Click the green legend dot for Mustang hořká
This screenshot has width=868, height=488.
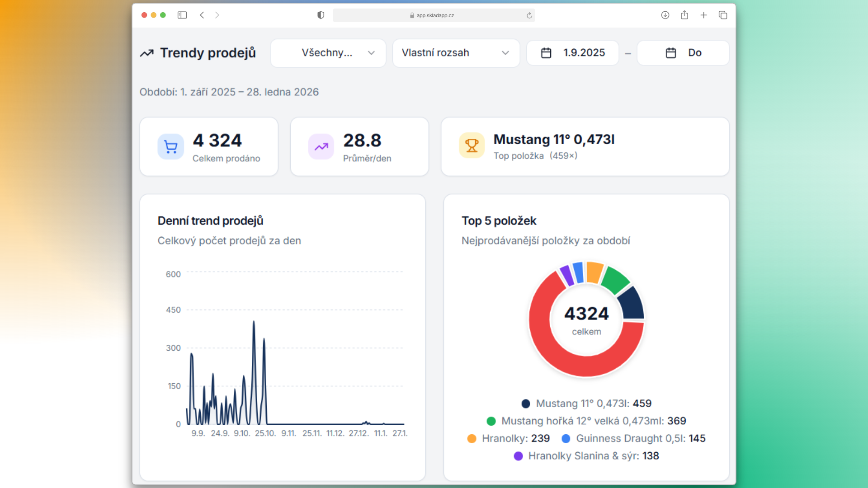tap(491, 421)
